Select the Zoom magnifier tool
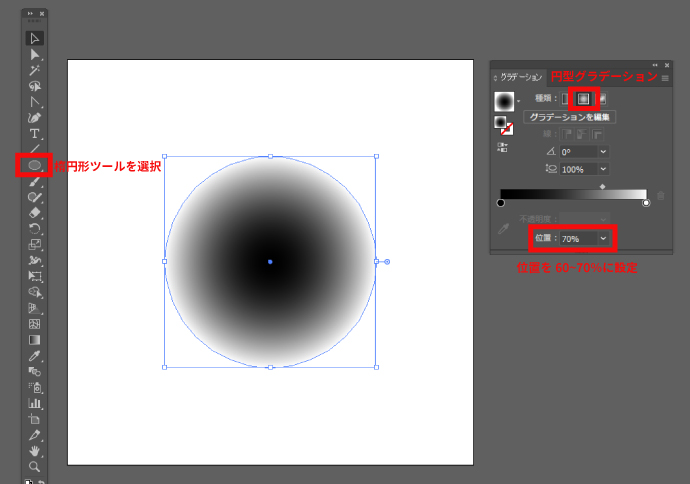The height and width of the screenshot is (484, 690). click(34, 467)
